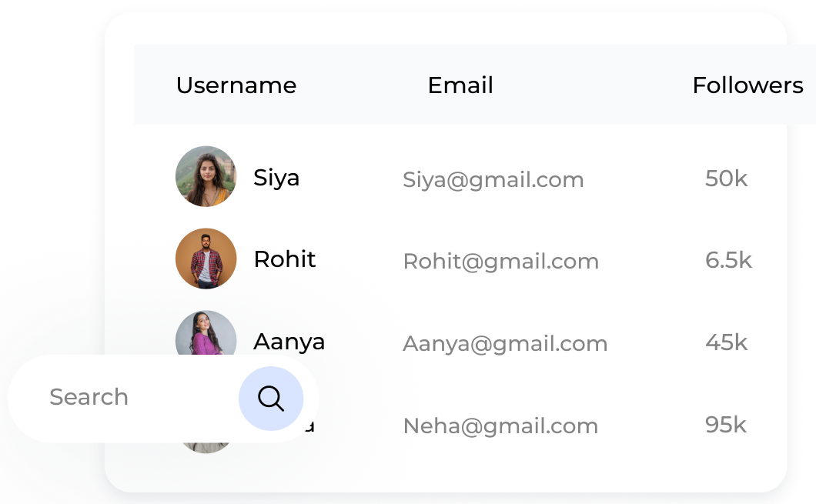
Task: Click the email Siya@gmail.com
Action: [x=493, y=180]
